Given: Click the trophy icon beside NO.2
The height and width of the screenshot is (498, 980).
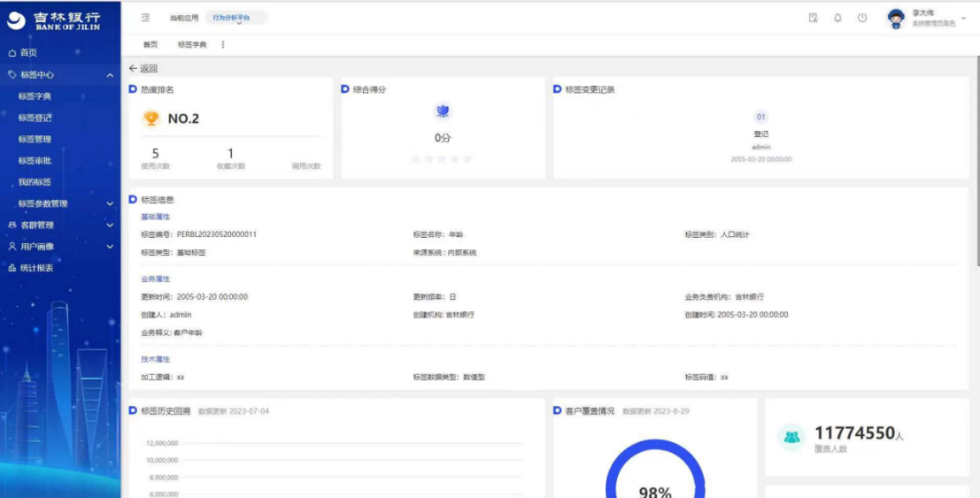Looking at the screenshot, I should click(x=150, y=119).
